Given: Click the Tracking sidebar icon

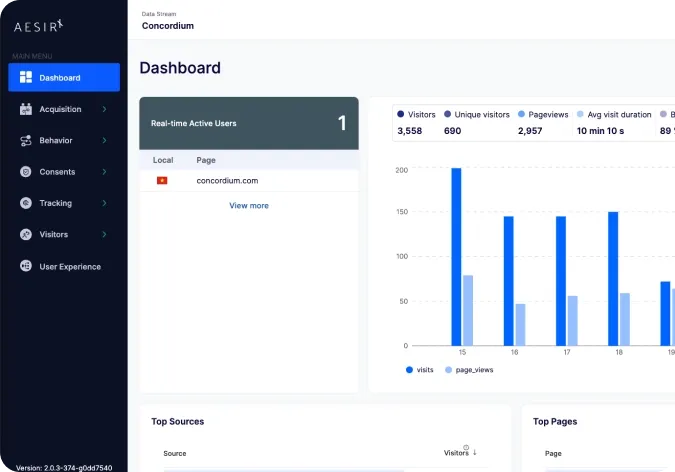Looking at the screenshot, I should 26,203.
